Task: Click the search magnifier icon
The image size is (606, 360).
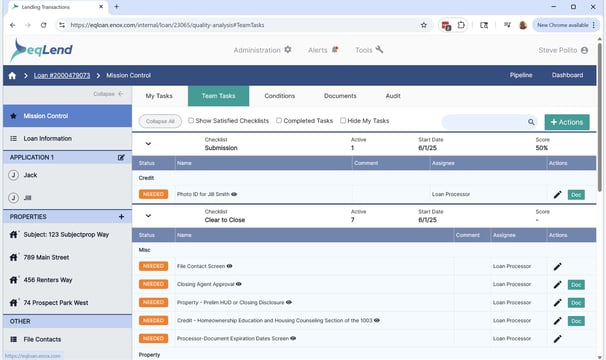Action: (531, 122)
